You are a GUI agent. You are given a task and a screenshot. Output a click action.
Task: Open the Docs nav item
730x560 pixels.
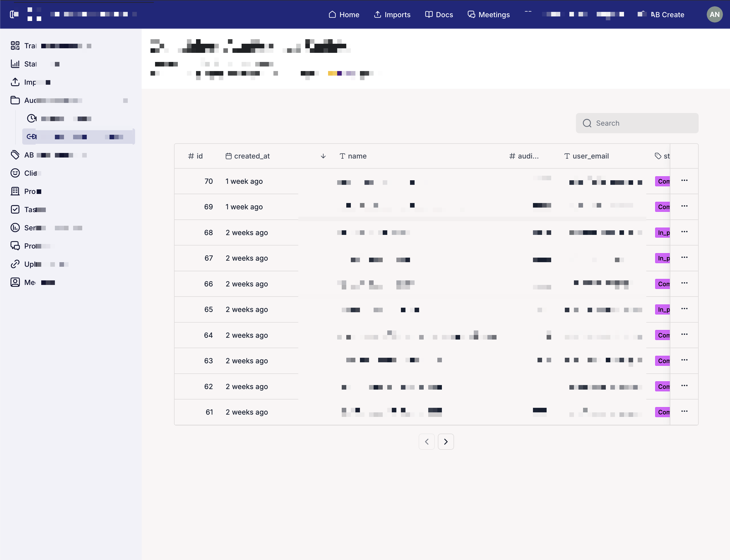(x=439, y=15)
